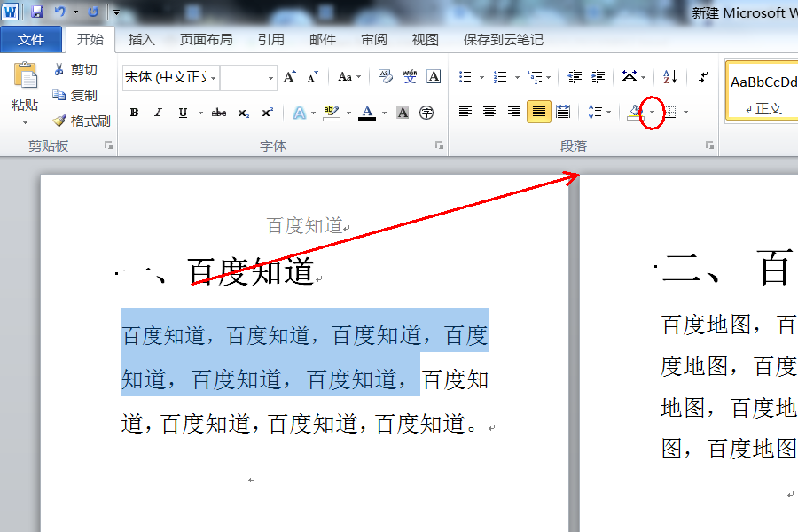The image size is (798, 532).
Task: Open line spacing dropdown
Action: click(599, 112)
